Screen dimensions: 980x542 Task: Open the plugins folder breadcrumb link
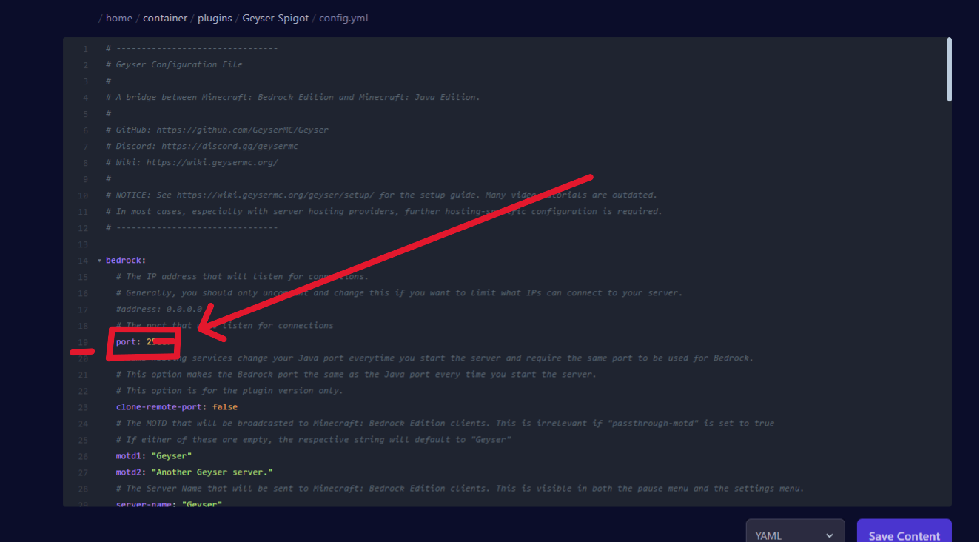pyautogui.click(x=214, y=18)
